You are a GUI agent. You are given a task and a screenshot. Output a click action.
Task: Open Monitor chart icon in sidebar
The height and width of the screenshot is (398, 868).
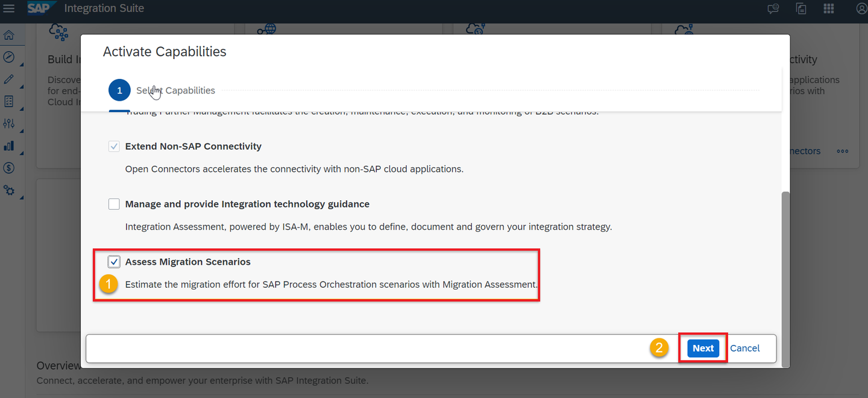pos(8,145)
